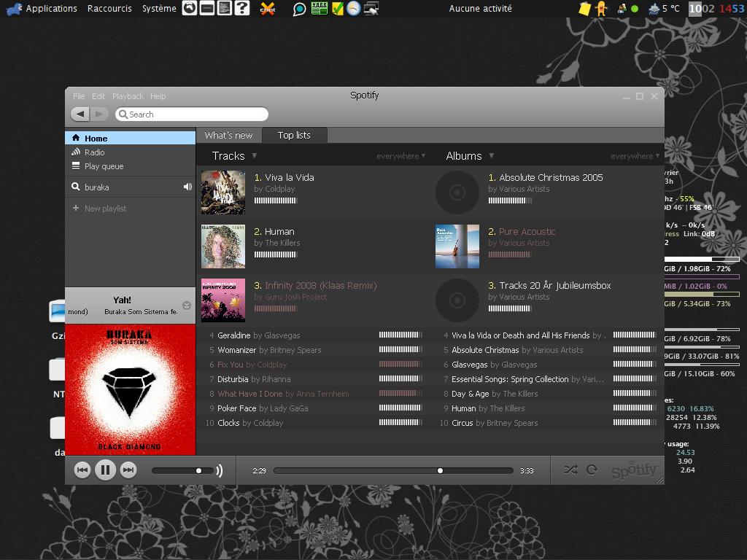This screenshot has height=560, width=747.
Task: Click the back navigation arrow
Action: pyautogui.click(x=80, y=114)
